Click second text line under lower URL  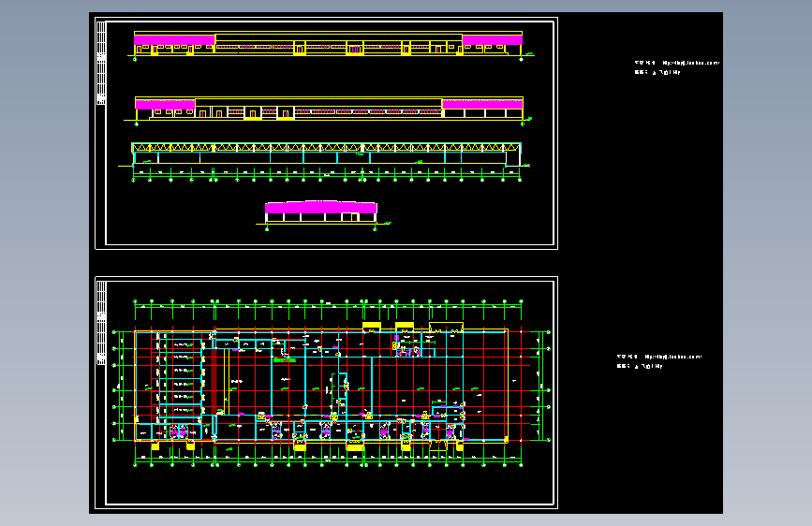[639, 366]
